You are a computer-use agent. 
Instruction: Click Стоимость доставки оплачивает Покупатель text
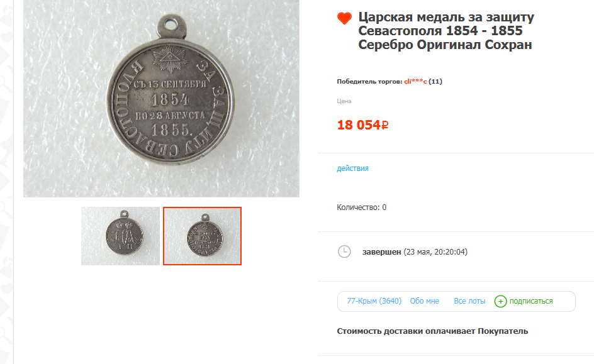pyautogui.click(x=432, y=331)
